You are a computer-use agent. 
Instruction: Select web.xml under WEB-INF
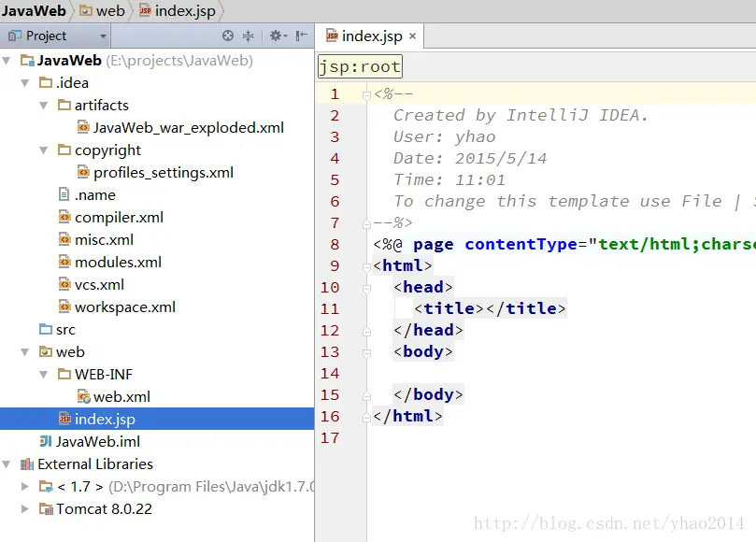pyautogui.click(x=121, y=397)
